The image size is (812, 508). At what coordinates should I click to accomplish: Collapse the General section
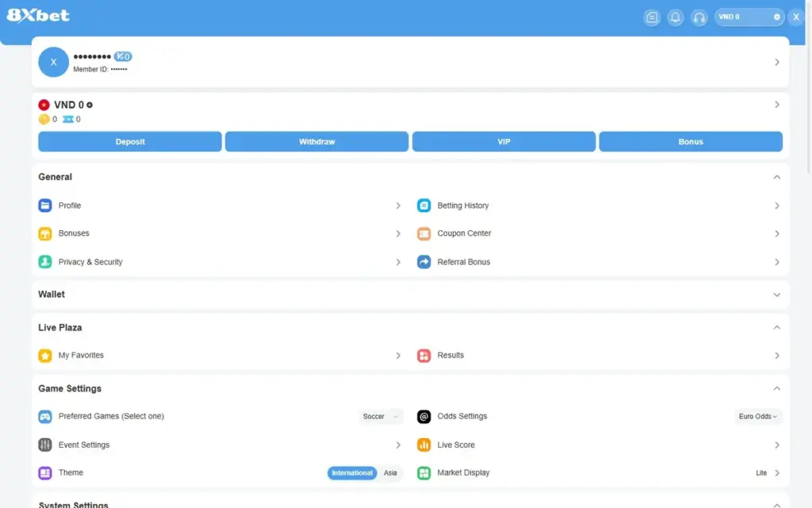pos(777,177)
